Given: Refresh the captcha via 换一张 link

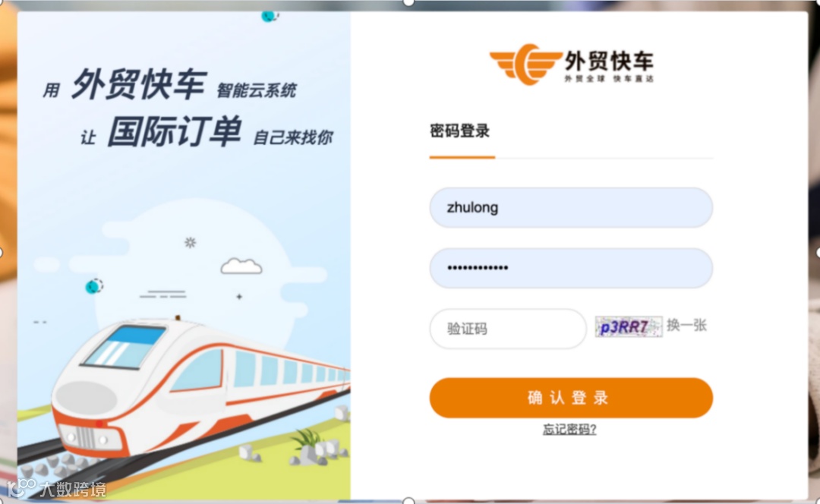Looking at the screenshot, I should (x=686, y=325).
